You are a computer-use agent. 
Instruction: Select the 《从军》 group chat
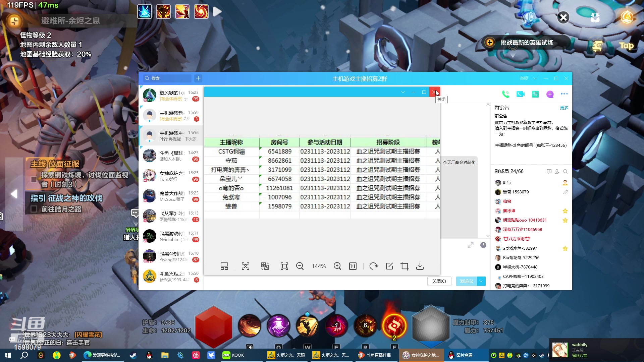[x=171, y=216]
